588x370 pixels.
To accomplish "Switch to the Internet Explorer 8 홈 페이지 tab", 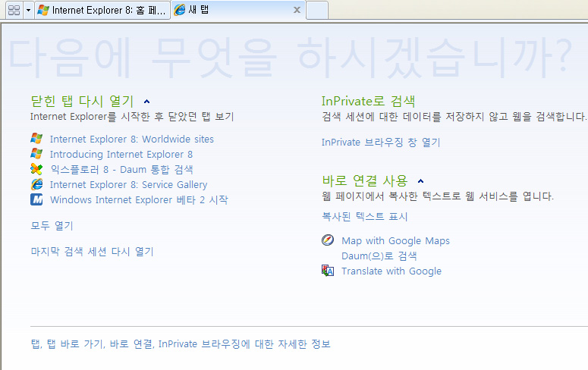I will [x=102, y=10].
